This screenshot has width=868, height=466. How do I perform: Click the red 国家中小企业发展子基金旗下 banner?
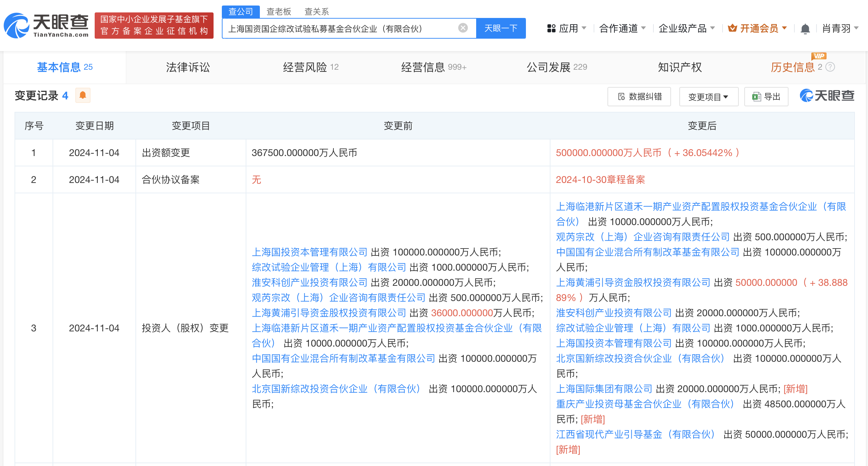click(x=154, y=25)
